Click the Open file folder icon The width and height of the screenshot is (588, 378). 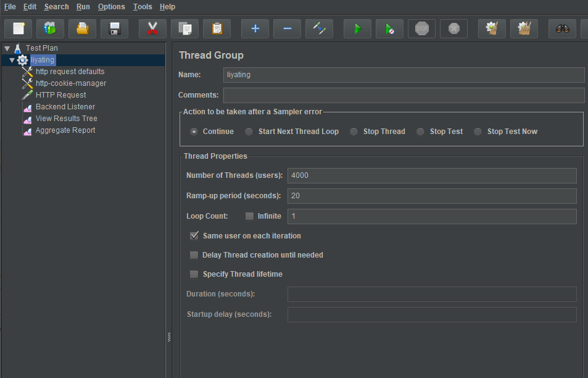[x=83, y=28]
